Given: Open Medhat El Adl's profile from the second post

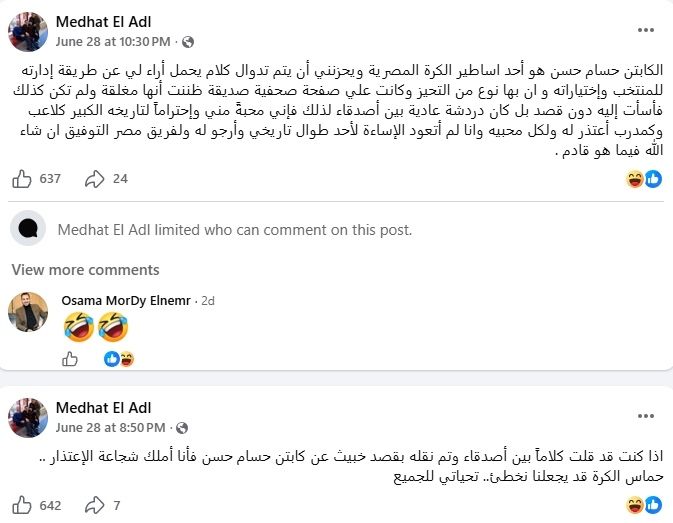Looking at the screenshot, I should [103, 408].
